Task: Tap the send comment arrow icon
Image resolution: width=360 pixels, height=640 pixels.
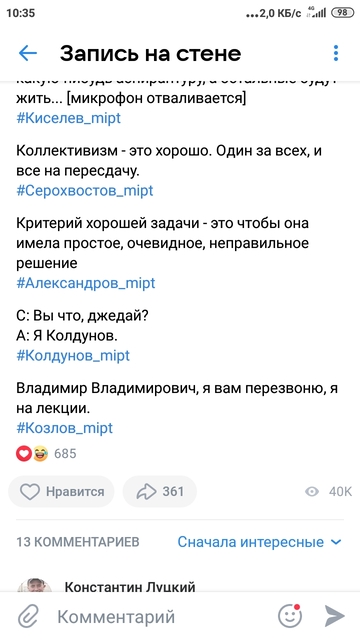Action: pos(335,616)
